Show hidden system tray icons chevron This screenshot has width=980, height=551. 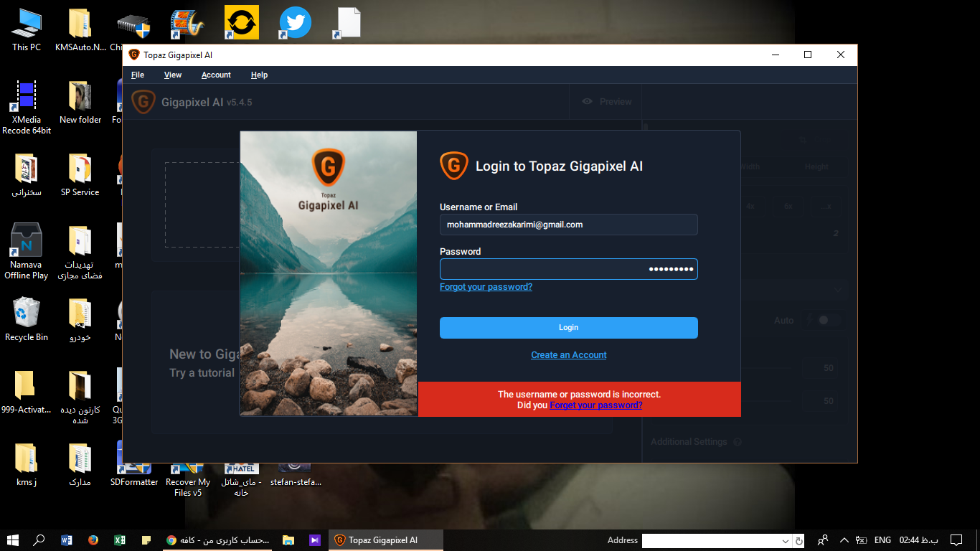click(x=844, y=540)
